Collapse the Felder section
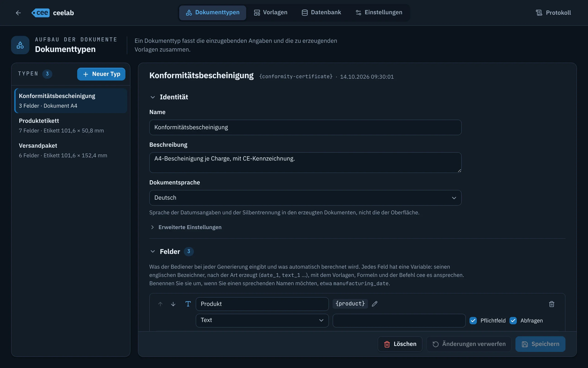 coord(153,251)
